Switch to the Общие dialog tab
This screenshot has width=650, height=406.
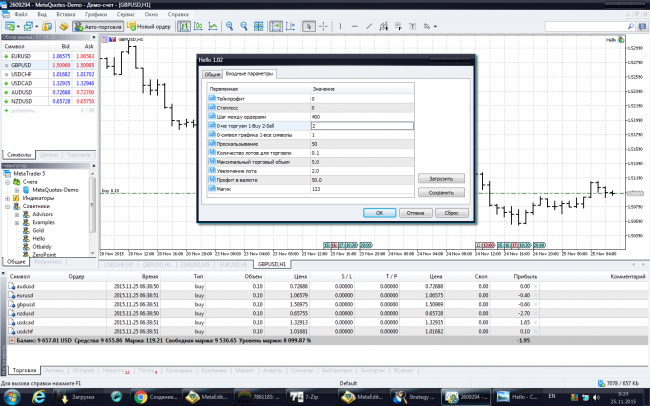point(212,74)
